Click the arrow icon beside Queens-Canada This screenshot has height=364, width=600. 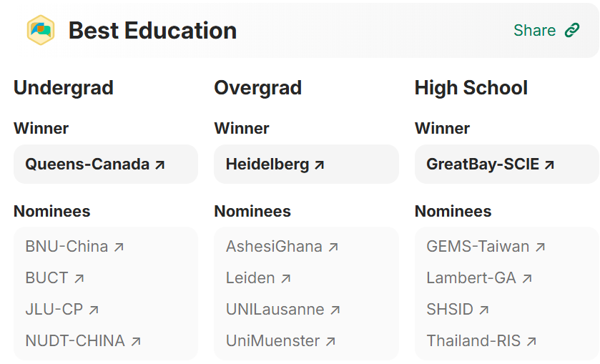[x=160, y=164]
